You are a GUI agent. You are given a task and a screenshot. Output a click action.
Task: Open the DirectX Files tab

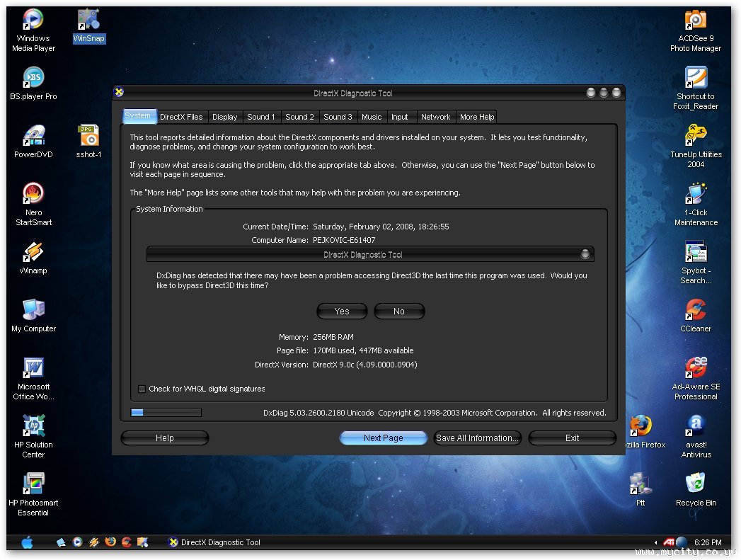(181, 117)
